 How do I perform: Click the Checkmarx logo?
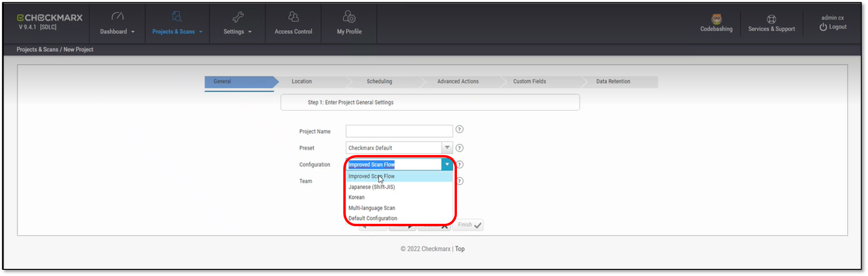(x=50, y=18)
